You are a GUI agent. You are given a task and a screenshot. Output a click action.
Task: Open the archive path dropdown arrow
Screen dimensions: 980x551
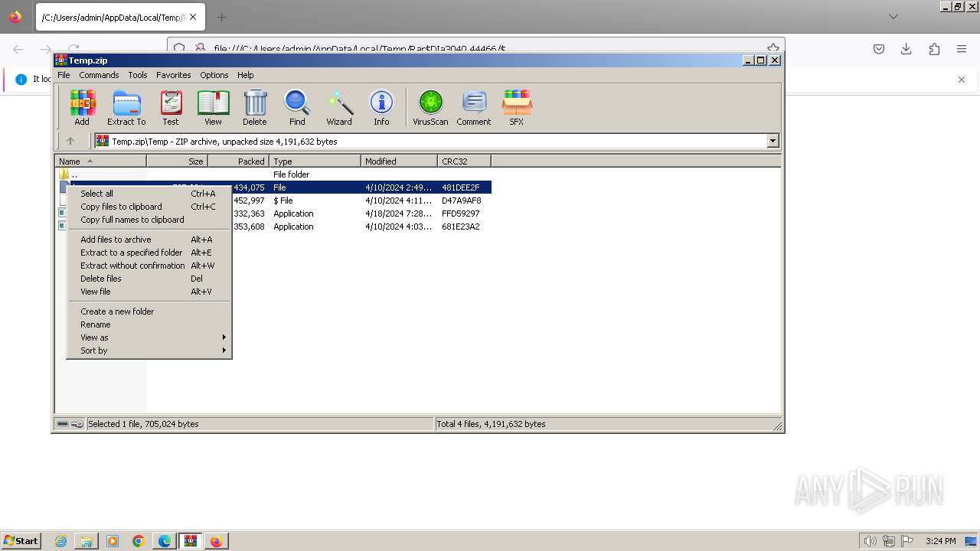coord(773,141)
